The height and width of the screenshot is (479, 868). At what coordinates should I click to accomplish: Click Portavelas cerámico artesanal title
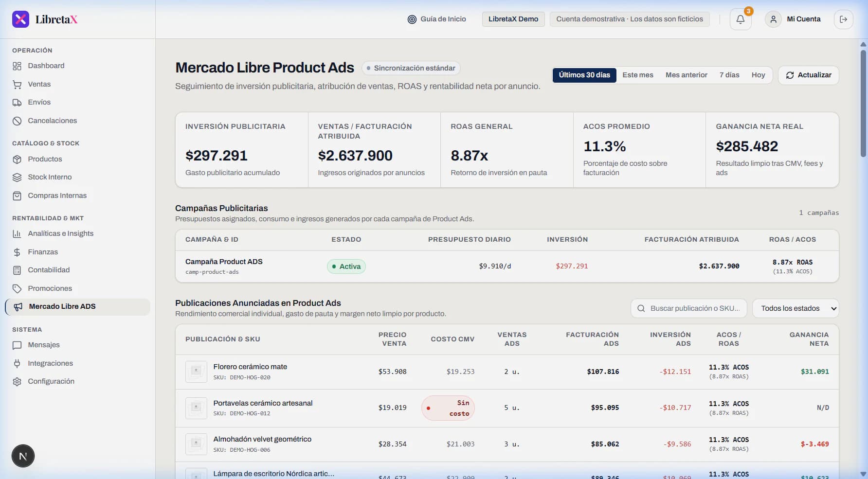pos(263,403)
